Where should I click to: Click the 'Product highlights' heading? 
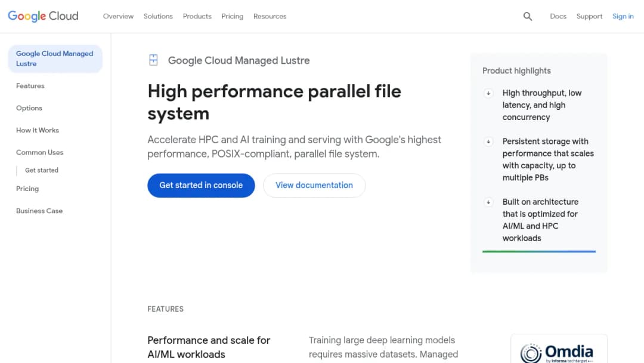[516, 70]
